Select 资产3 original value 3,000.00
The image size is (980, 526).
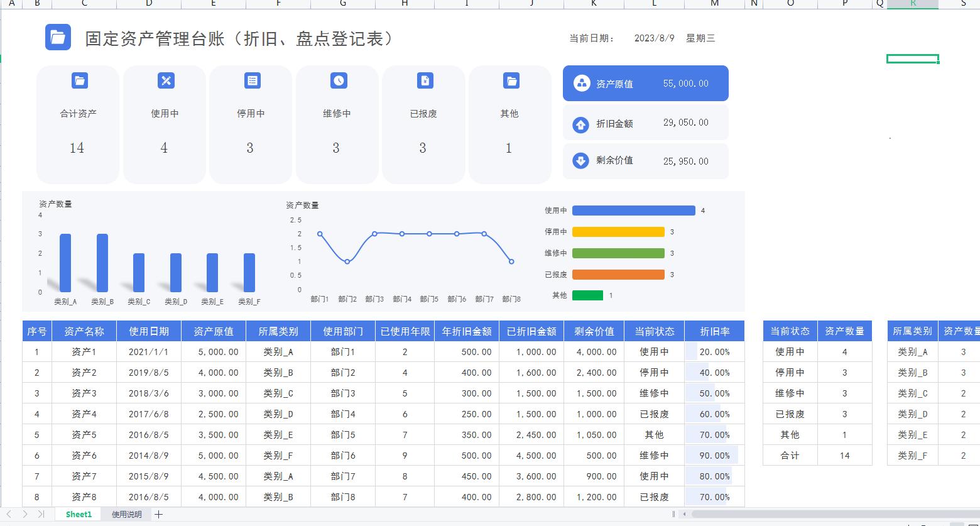pos(214,393)
